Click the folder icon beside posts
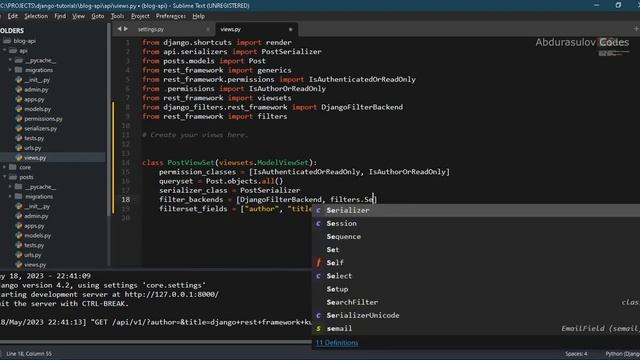The width and height of the screenshot is (640, 360). click(13, 177)
